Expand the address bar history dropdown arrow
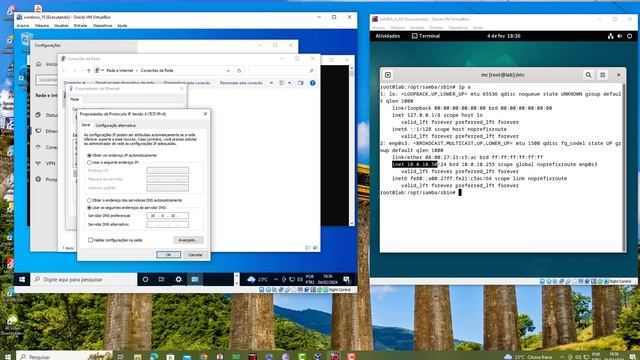The image size is (640, 360). pos(228,71)
